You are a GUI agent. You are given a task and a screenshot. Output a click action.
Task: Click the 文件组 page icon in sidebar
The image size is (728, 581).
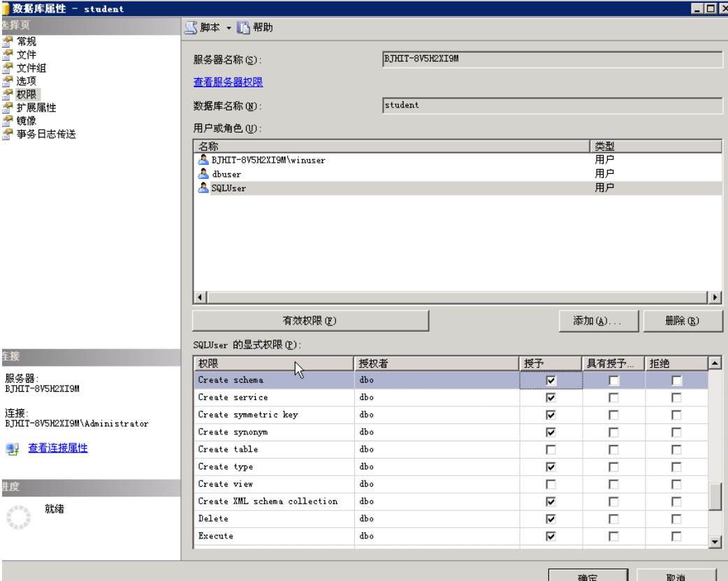pos(8,68)
